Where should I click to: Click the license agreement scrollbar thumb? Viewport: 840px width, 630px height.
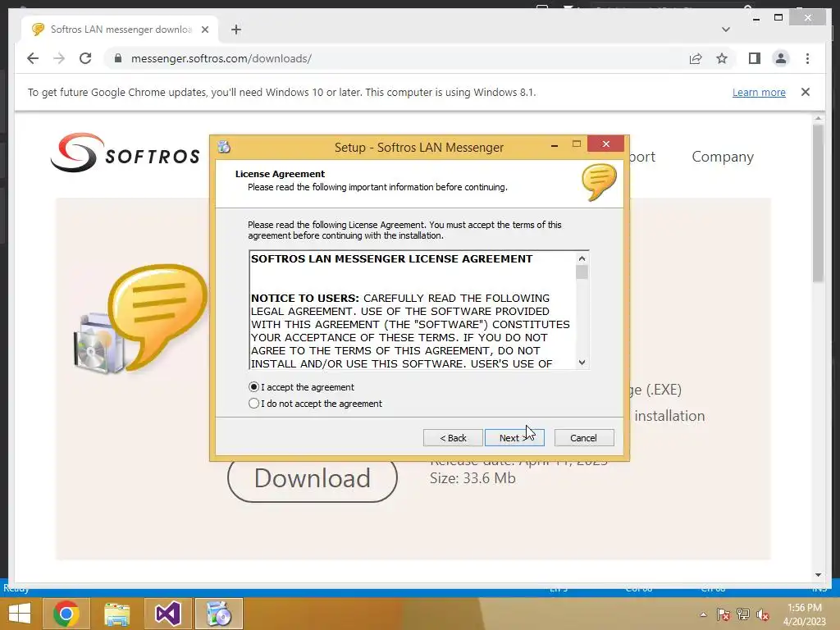click(x=582, y=272)
